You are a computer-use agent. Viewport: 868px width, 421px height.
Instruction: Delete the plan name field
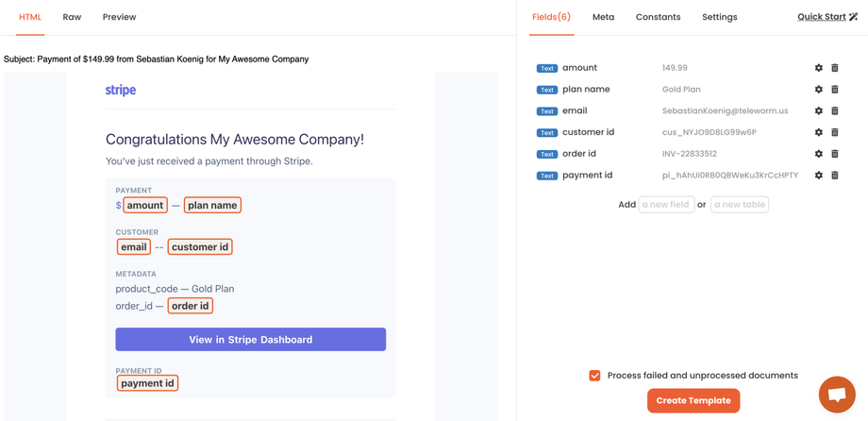click(x=835, y=90)
